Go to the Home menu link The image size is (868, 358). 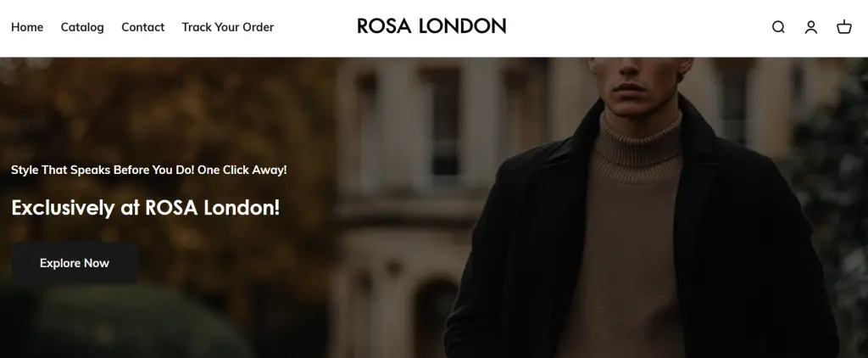pos(27,27)
